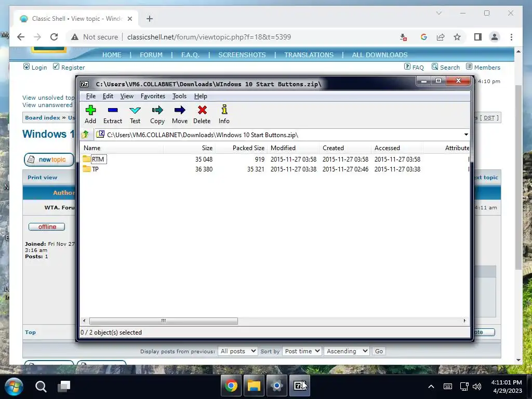
Task: Open File Explorer from taskbar
Action: click(254, 386)
